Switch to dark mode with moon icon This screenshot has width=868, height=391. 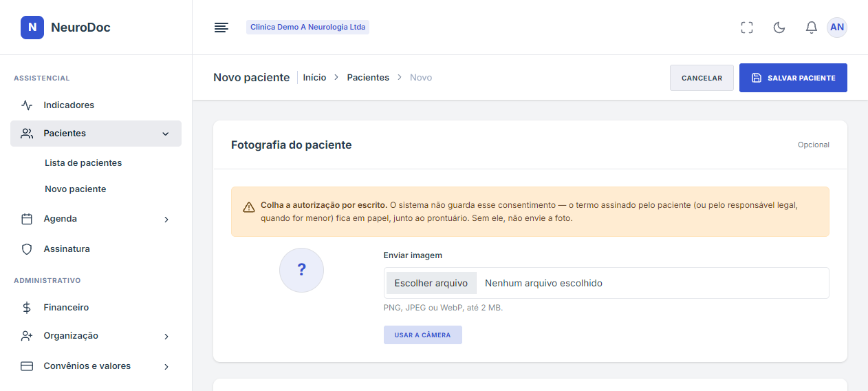click(779, 28)
